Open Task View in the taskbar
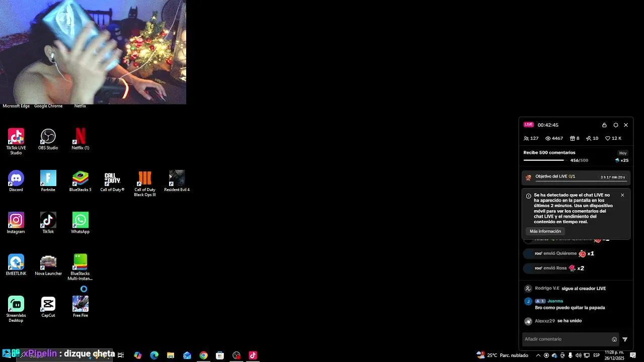This screenshot has width=644, height=362. [x=121, y=355]
